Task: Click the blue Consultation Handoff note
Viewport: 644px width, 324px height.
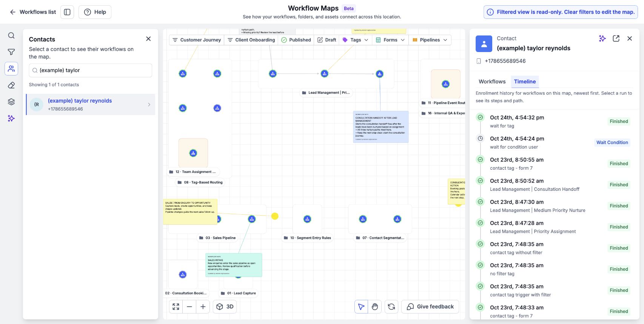Action: pos(381,127)
